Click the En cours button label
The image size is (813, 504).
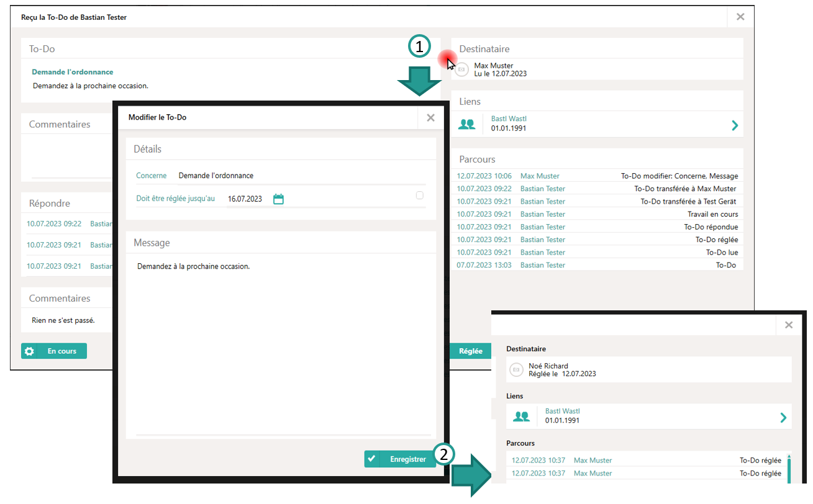[x=62, y=351]
